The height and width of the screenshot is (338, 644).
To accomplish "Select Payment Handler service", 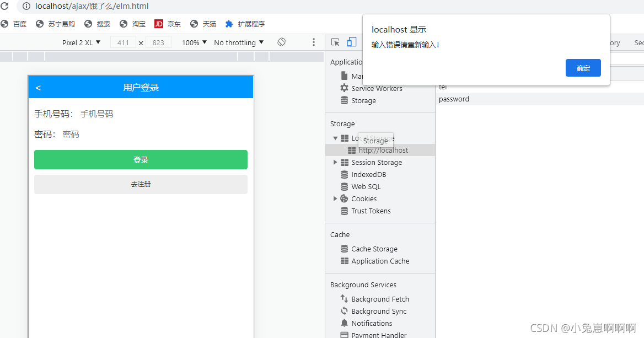I will [379, 335].
